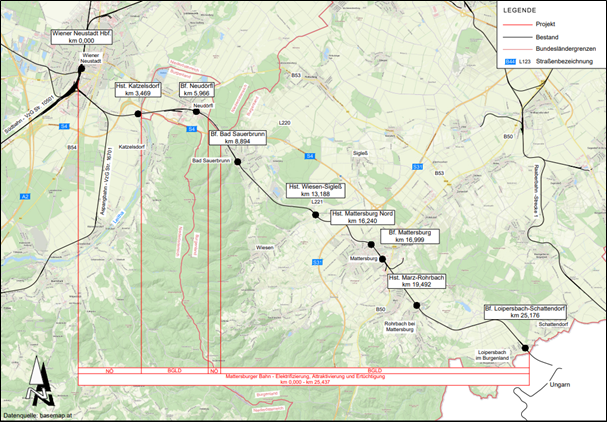Click the red Projekt line in legend
Image resolution: width=607 pixels, height=422 pixels.
(x=518, y=24)
